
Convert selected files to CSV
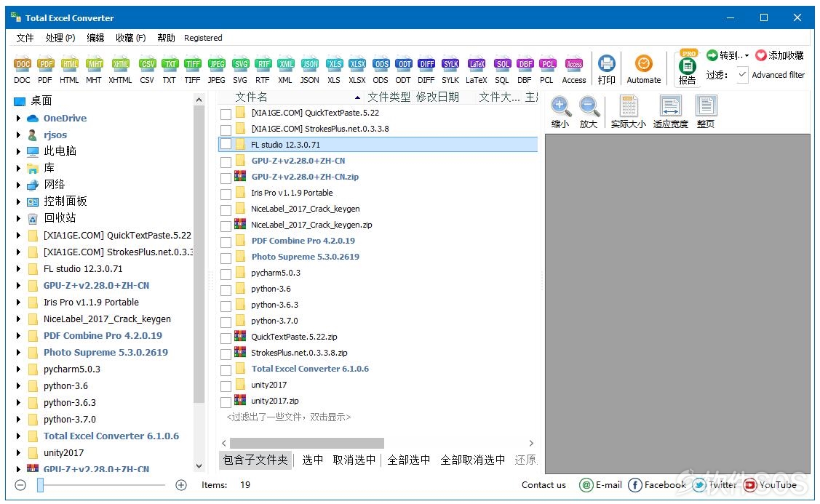pyautogui.click(x=147, y=70)
